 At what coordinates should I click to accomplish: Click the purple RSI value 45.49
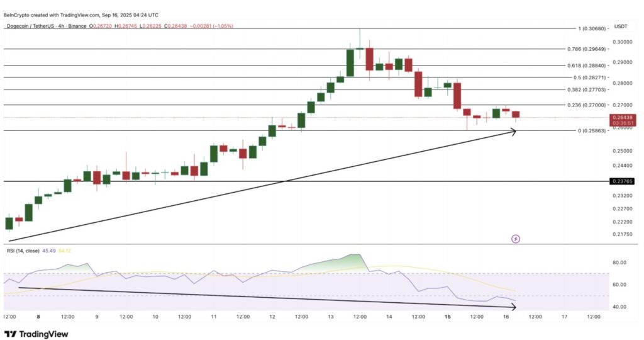tap(48, 251)
